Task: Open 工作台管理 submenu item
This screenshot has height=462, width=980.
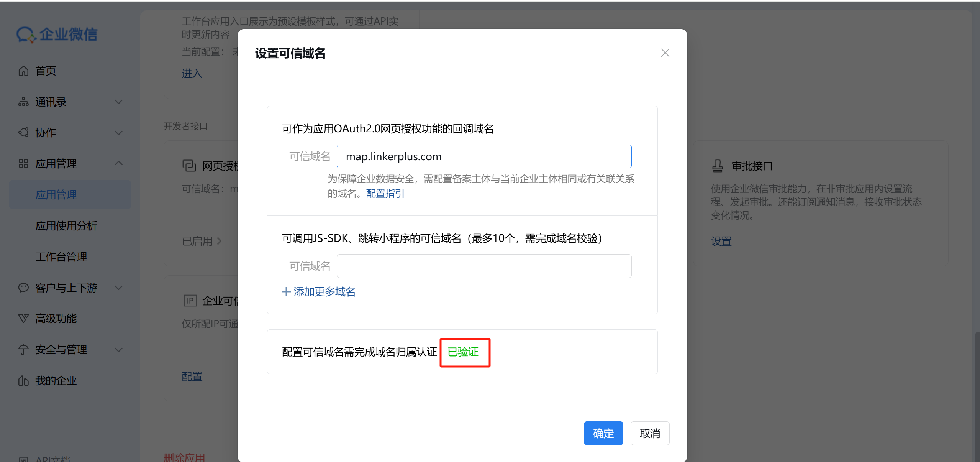Action: point(61,257)
